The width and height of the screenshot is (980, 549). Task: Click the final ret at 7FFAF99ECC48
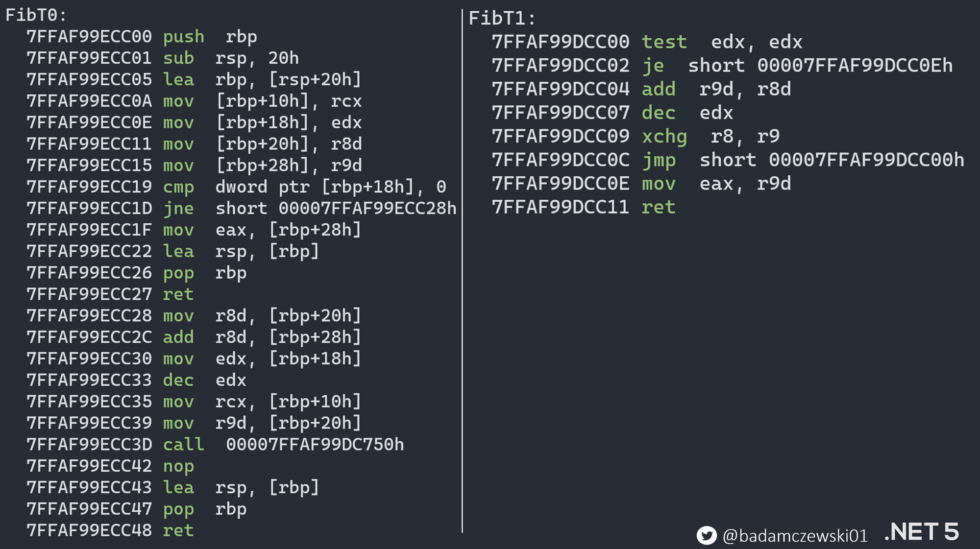(x=178, y=530)
